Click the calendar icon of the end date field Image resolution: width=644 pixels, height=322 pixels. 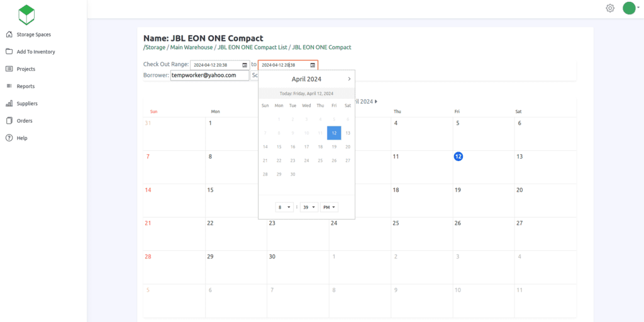click(313, 65)
